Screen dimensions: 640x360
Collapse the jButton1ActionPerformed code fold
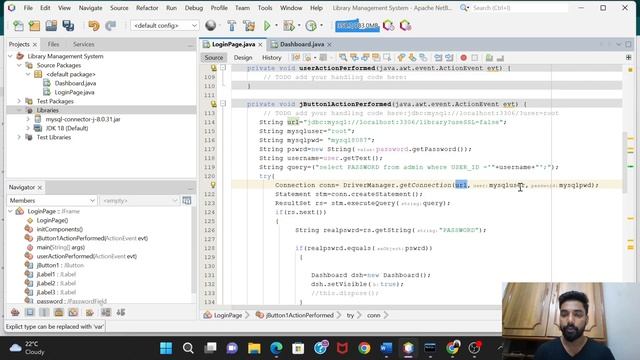pyautogui.click(x=223, y=104)
